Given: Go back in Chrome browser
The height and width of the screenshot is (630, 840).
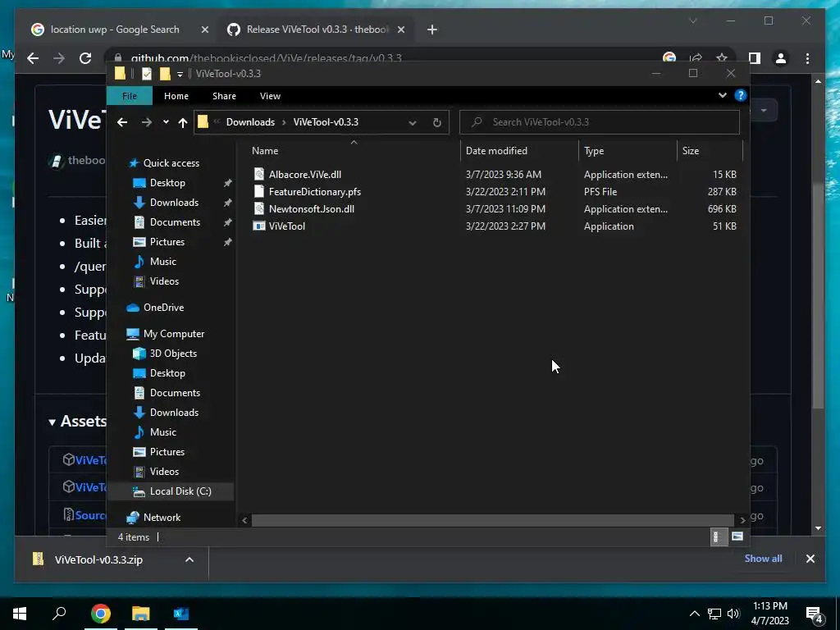Looking at the screenshot, I should point(33,58).
